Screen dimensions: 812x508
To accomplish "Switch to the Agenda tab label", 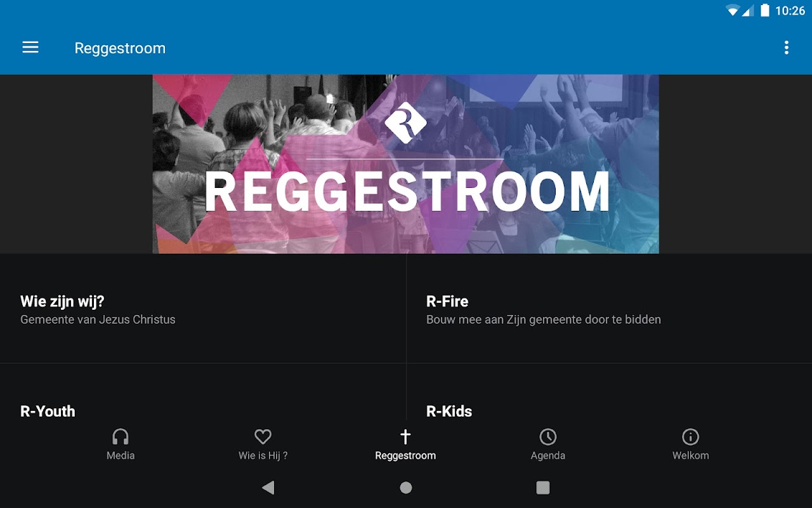I will [x=548, y=455].
